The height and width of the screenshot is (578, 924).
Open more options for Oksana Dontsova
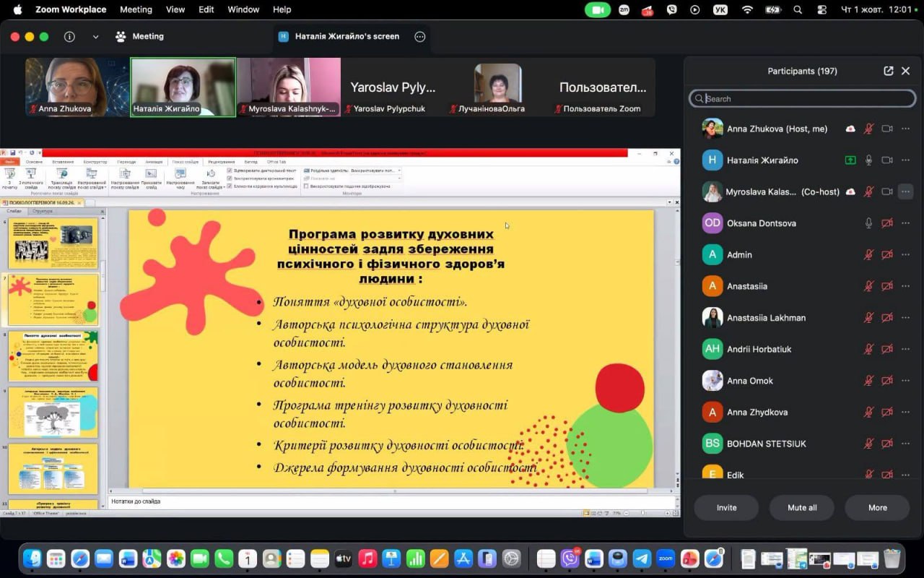click(x=905, y=223)
